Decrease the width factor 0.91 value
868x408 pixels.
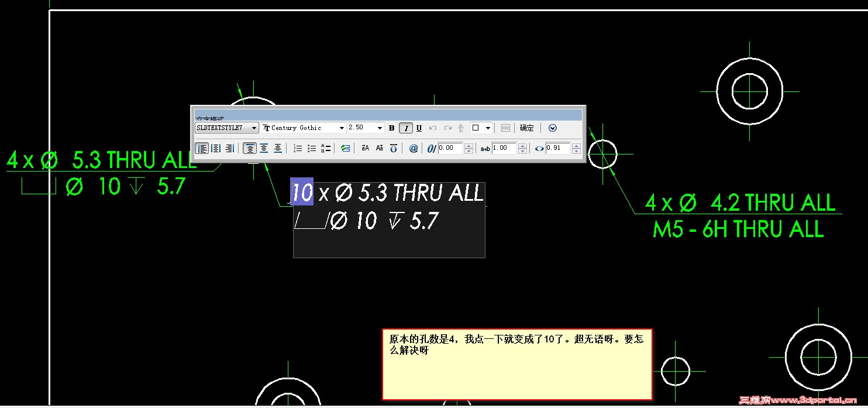click(x=576, y=152)
